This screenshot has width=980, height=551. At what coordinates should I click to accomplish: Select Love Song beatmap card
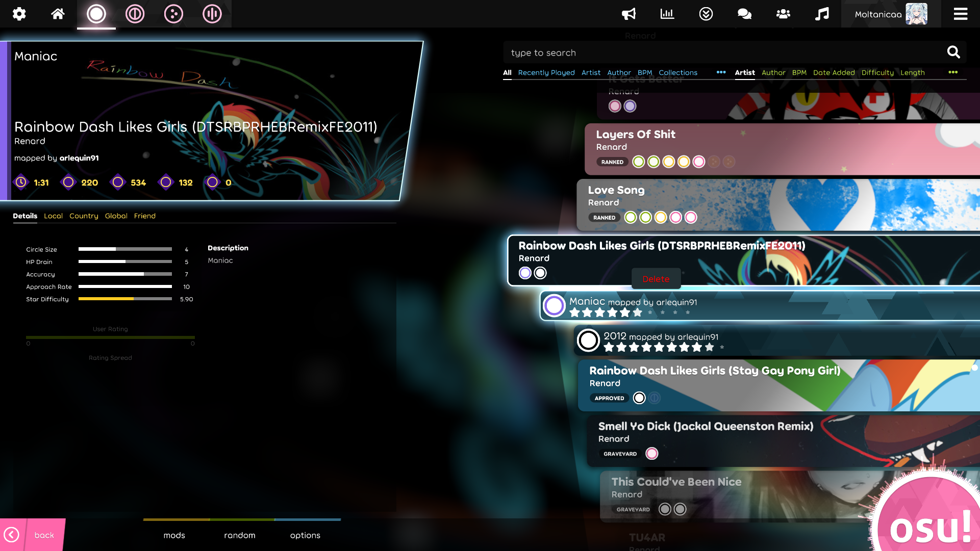[778, 204]
